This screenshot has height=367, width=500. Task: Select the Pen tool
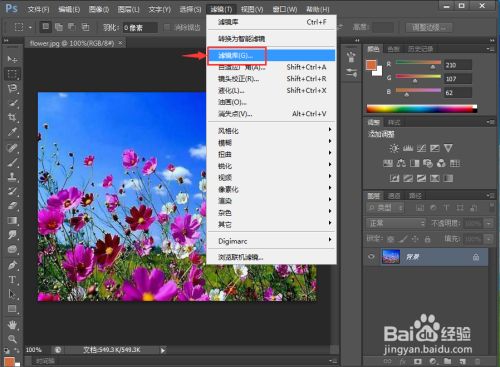tap(12, 266)
